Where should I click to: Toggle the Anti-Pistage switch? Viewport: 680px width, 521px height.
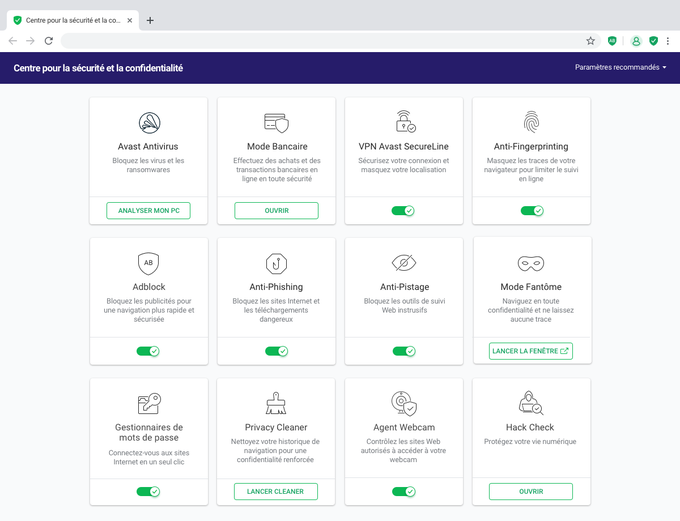(404, 351)
